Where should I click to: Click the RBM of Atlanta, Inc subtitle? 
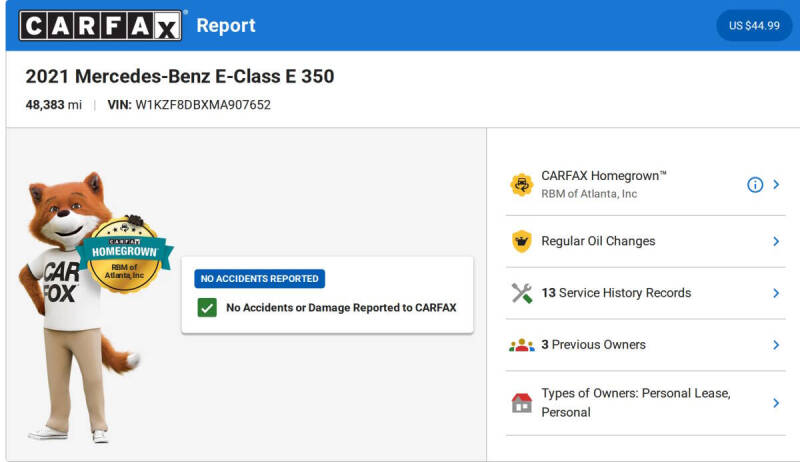click(589, 194)
